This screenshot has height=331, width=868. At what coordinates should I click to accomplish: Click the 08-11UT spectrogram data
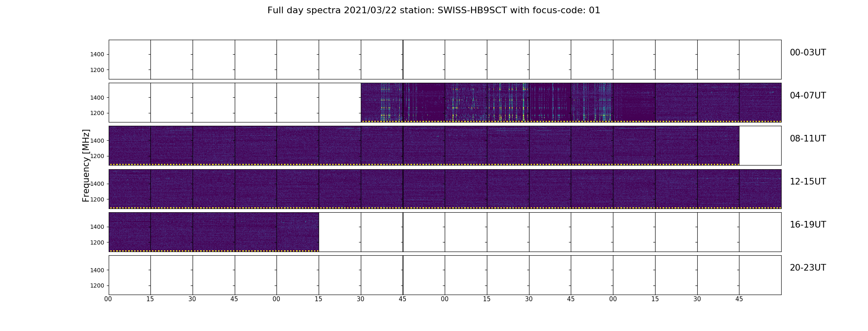pyautogui.click(x=424, y=145)
